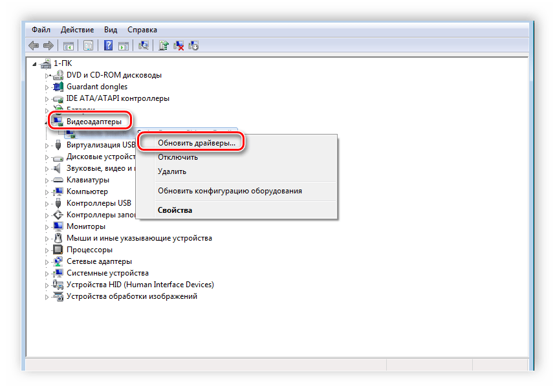
Task: Click the Процессоры chip icon
Action: pyautogui.click(x=58, y=250)
